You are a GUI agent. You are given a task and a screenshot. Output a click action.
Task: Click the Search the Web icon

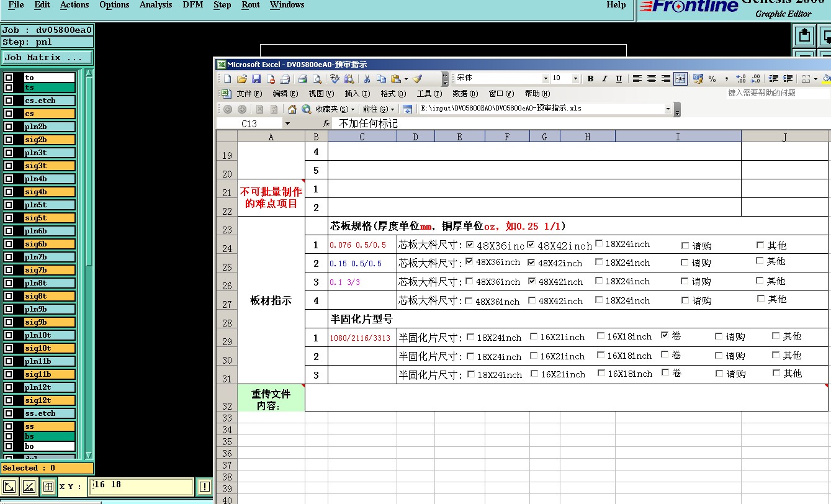(306, 109)
